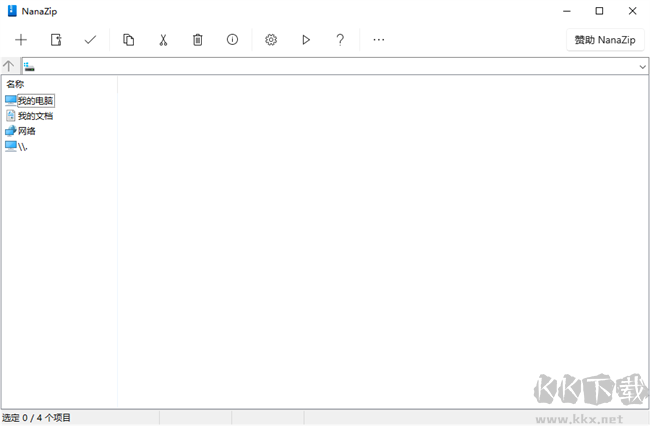Maximize the NanaZip window
Image resolution: width=650 pixels, height=426 pixels.
tap(599, 11)
